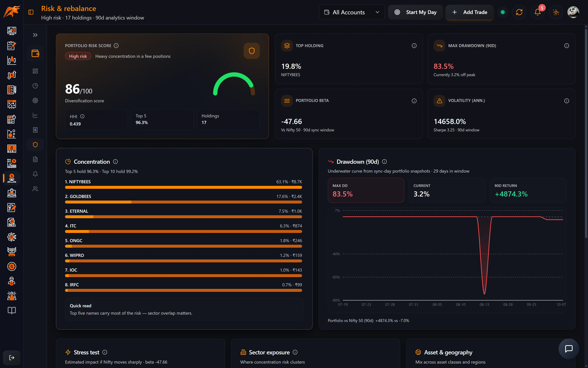588x368 pixels.
Task: Click info icon on Top Holding card
Action: click(x=414, y=45)
